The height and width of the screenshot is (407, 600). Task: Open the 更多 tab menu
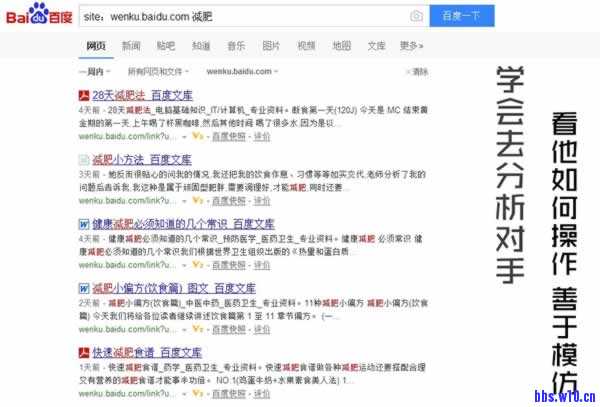410,45
